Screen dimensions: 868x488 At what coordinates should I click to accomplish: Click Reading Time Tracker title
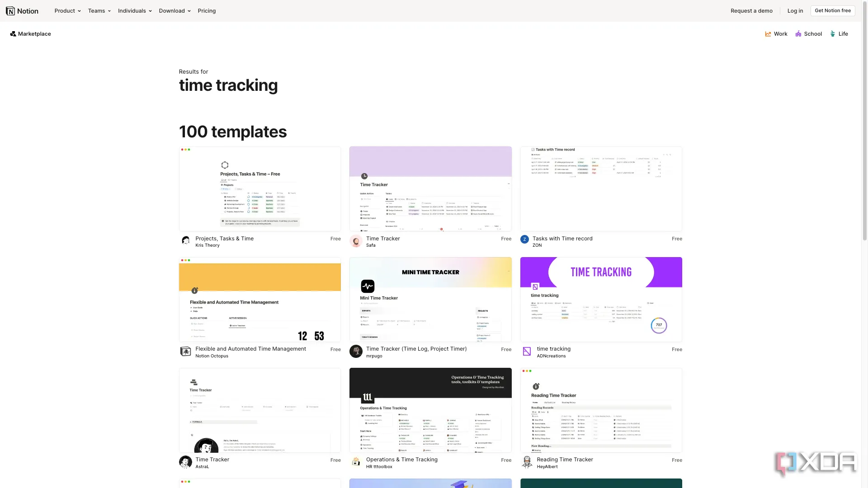tap(565, 460)
